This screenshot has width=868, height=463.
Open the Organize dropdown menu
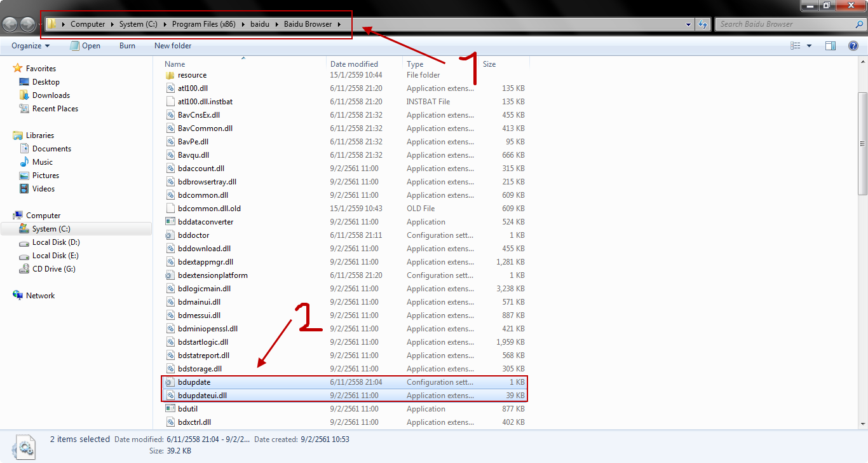point(31,46)
